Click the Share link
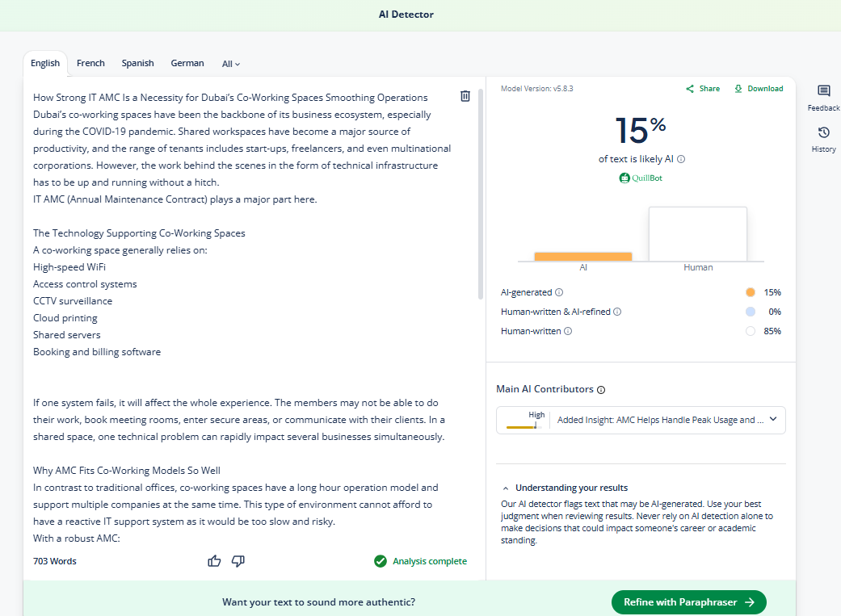Image resolution: width=841 pixels, height=616 pixels. pos(703,89)
